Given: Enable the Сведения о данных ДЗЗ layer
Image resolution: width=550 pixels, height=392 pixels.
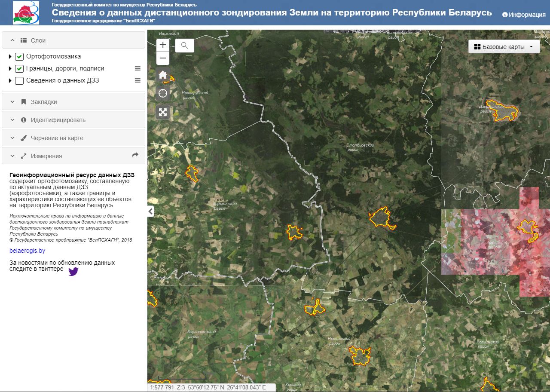Looking at the screenshot, I should click(19, 81).
